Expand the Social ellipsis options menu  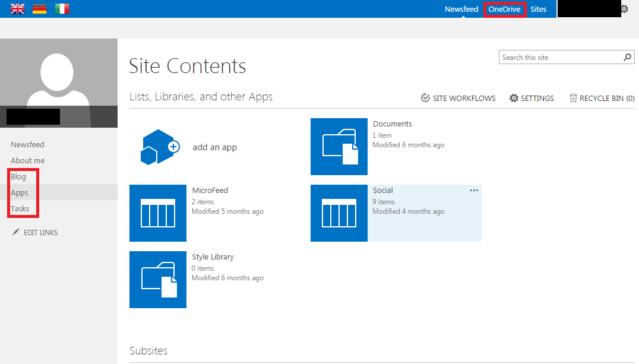(x=474, y=191)
